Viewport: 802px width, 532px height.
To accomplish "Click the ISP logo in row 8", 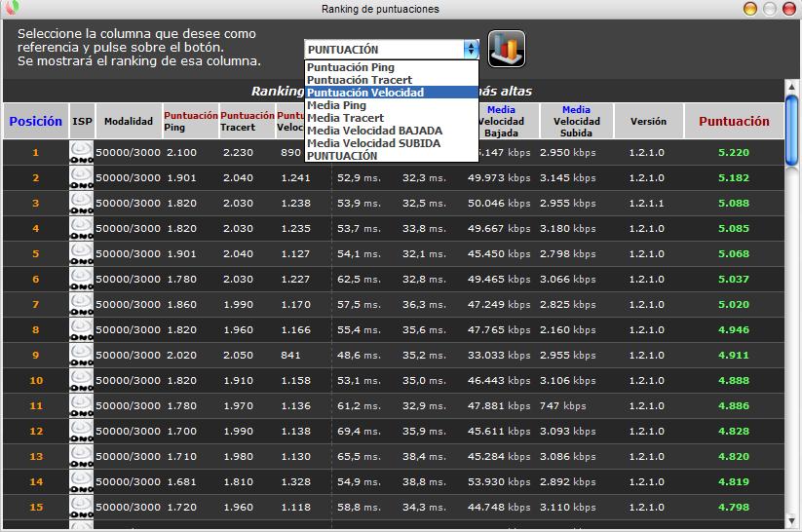I will click(82, 329).
